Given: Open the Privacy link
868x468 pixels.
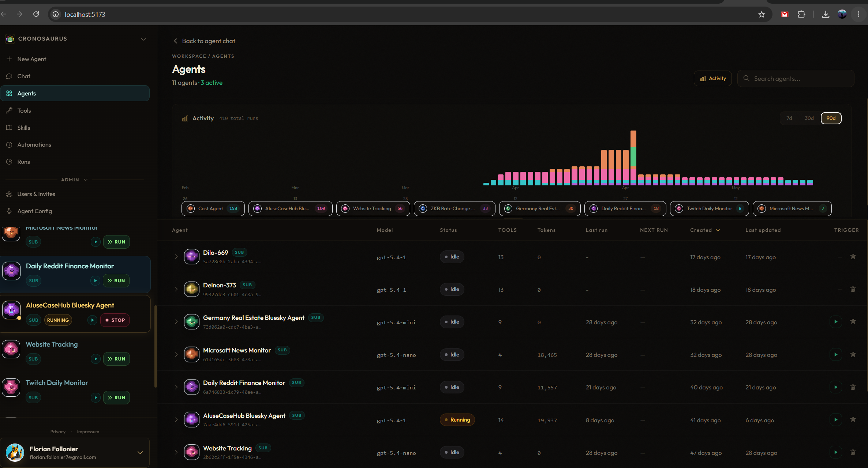Looking at the screenshot, I should click(58, 432).
